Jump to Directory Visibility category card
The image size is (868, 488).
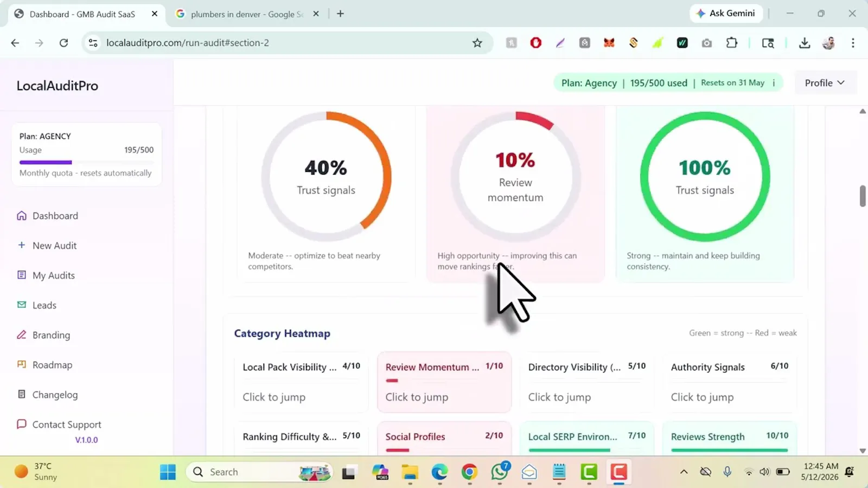point(587,382)
